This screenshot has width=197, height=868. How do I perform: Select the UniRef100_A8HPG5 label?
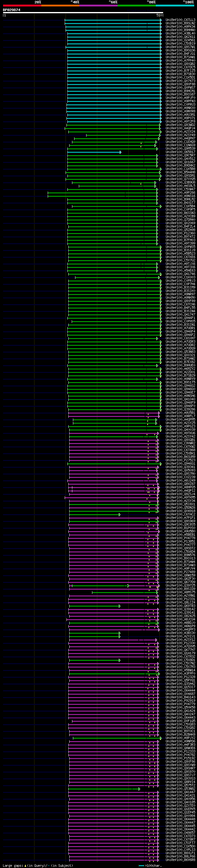coord(180,487)
